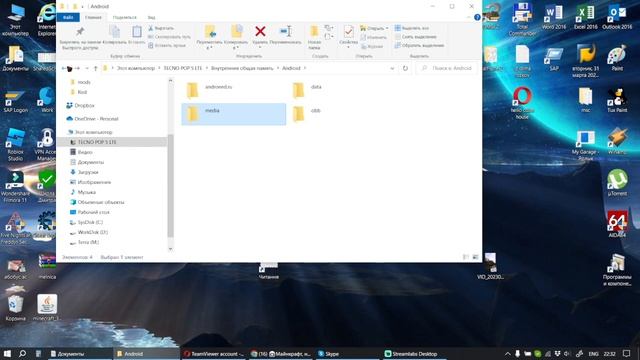Click the New Folder icon in ribbon
Image resolution: width=640 pixels, height=360 pixels.
pyautogui.click(x=314, y=31)
